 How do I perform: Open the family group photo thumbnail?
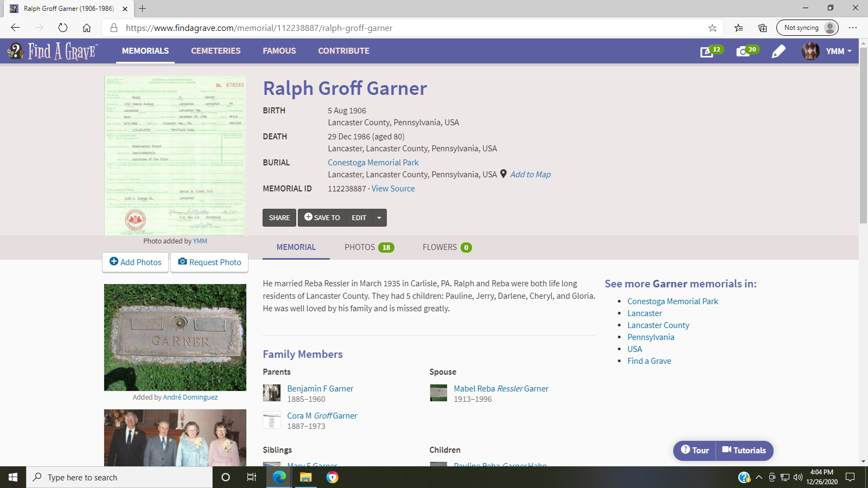[x=175, y=438]
